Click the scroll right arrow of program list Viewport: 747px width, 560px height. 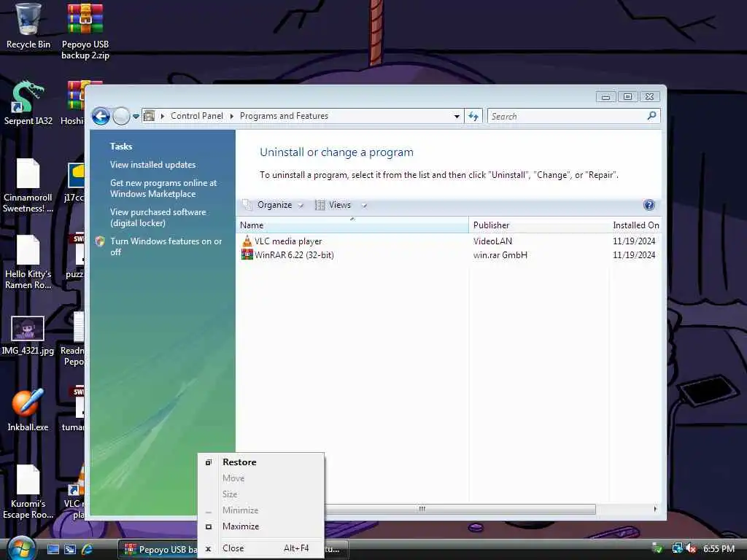pyautogui.click(x=655, y=509)
